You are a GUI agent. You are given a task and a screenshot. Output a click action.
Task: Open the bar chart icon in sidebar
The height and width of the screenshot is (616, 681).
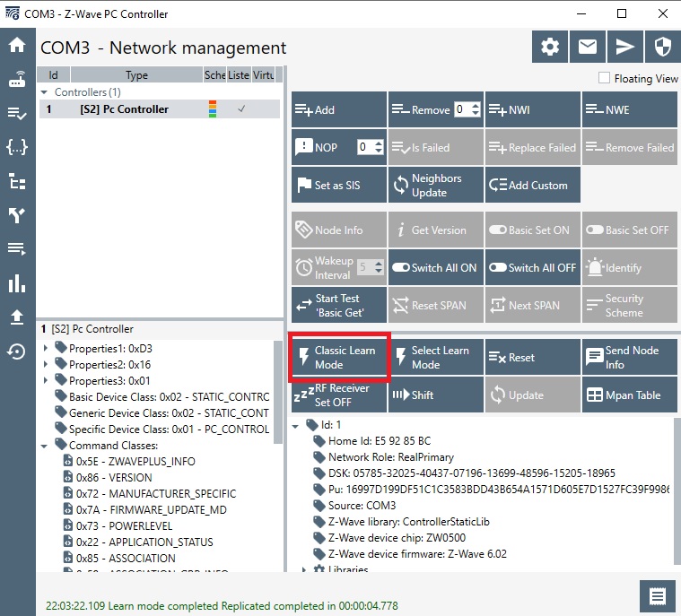(x=17, y=283)
